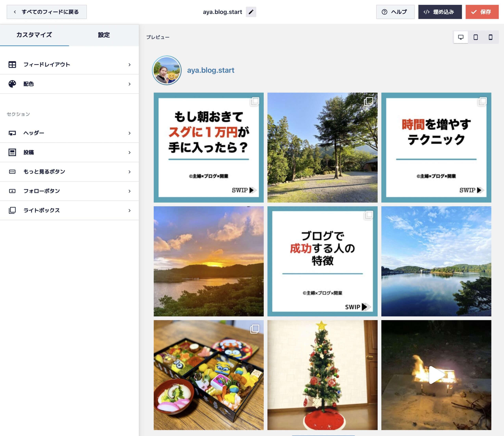Click the ライトボックス icon
The image size is (504, 436).
(12, 211)
